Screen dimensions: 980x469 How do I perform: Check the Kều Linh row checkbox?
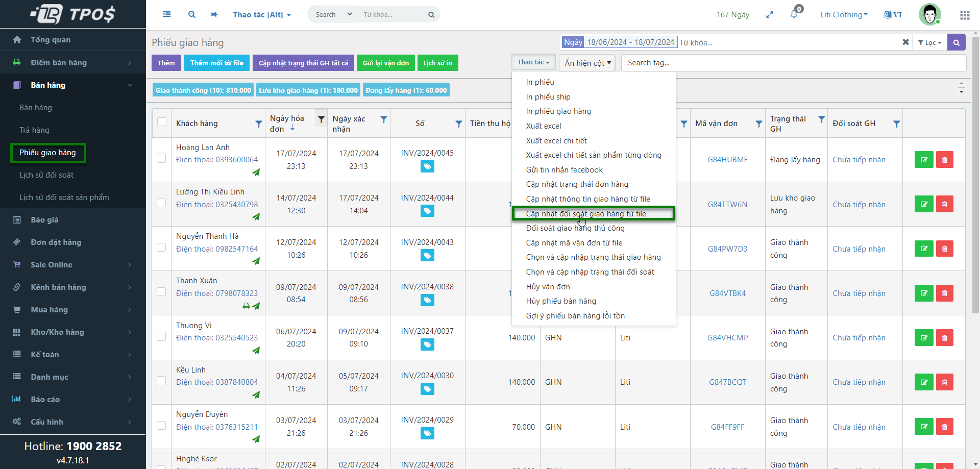[x=161, y=381]
